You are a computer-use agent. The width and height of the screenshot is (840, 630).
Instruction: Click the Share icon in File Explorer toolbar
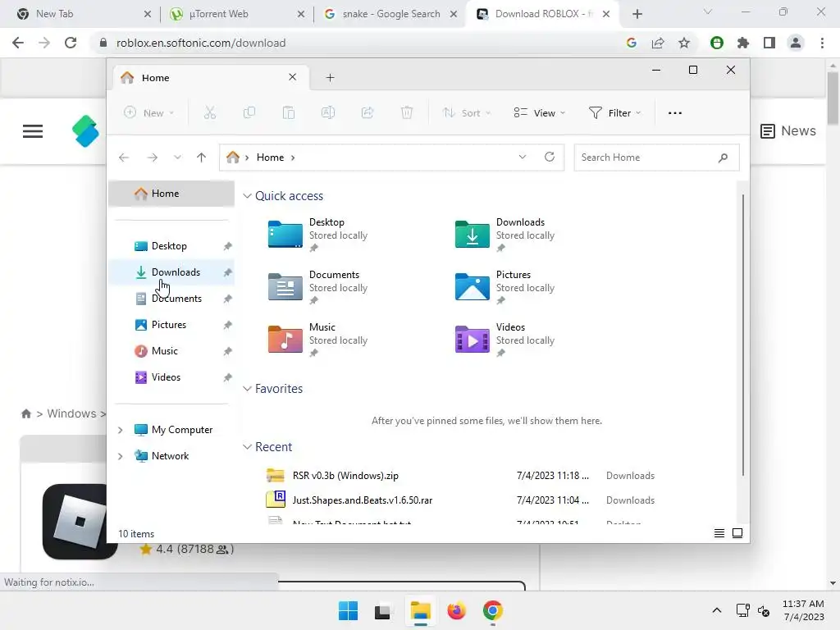pos(367,112)
